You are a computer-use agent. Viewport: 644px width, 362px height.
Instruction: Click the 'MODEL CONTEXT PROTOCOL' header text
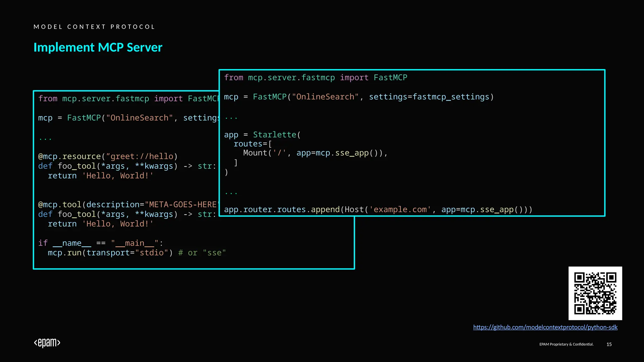coord(94,27)
